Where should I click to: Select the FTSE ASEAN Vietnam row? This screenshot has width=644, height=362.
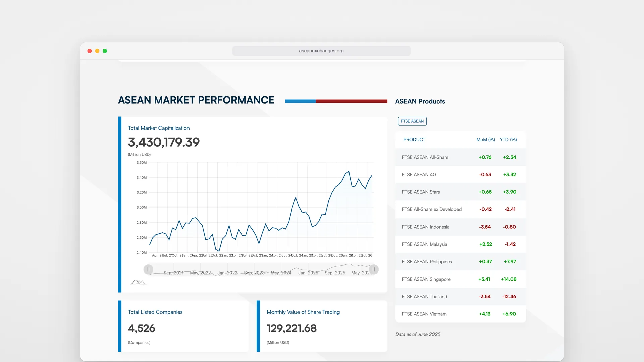(461, 314)
